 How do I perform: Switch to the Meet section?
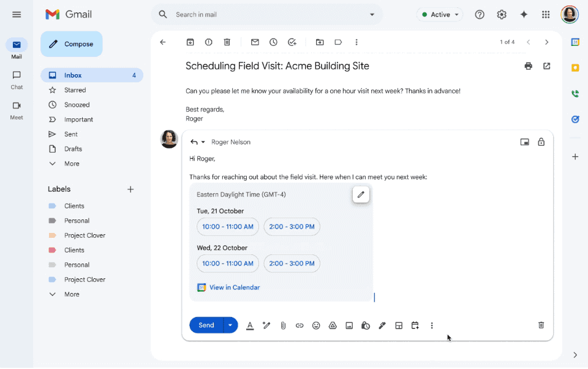(17, 110)
